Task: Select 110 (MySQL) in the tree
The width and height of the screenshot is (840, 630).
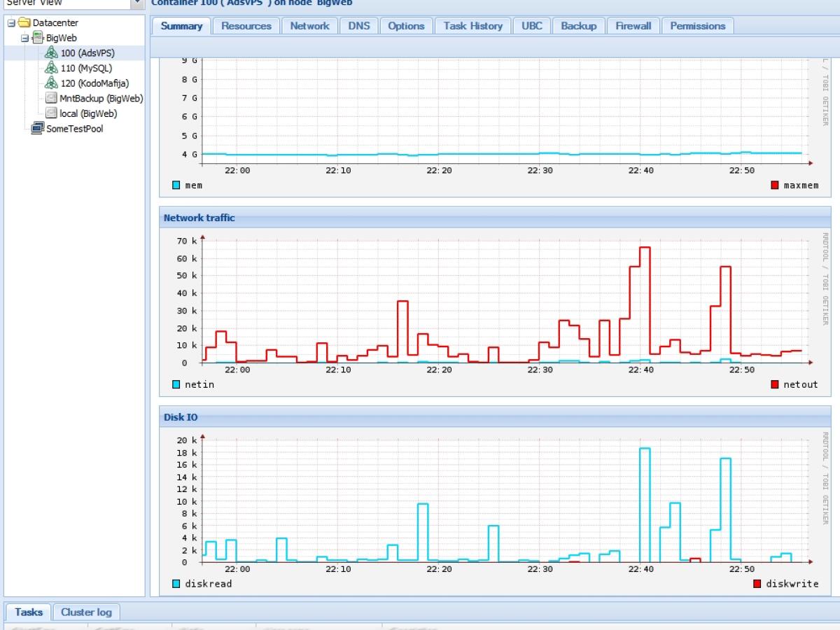Action: [x=86, y=69]
